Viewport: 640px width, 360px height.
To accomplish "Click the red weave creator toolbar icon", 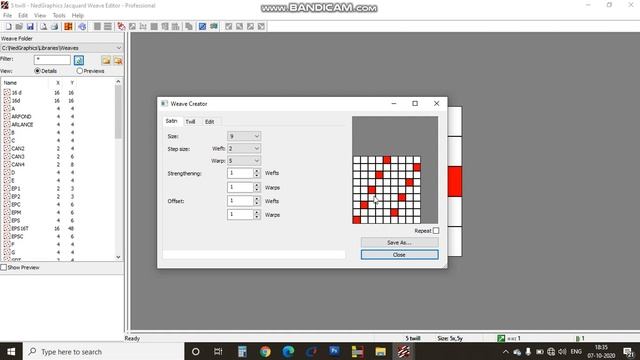I will click(121, 27).
